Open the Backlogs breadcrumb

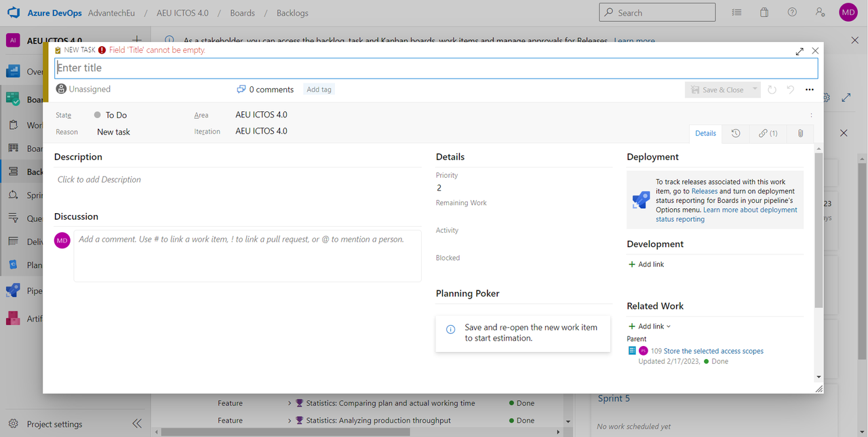tap(292, 13)
